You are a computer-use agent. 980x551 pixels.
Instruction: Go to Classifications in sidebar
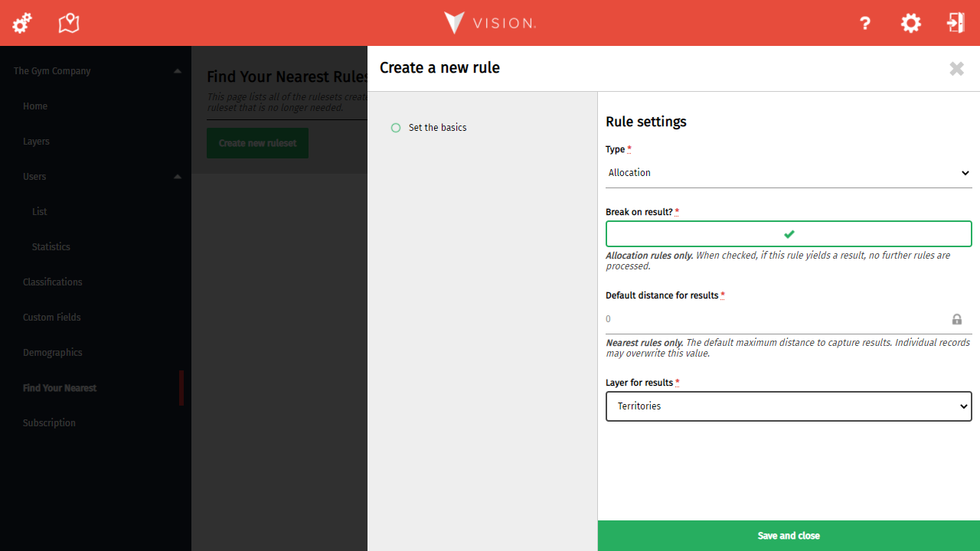click(x=52, y=282)
